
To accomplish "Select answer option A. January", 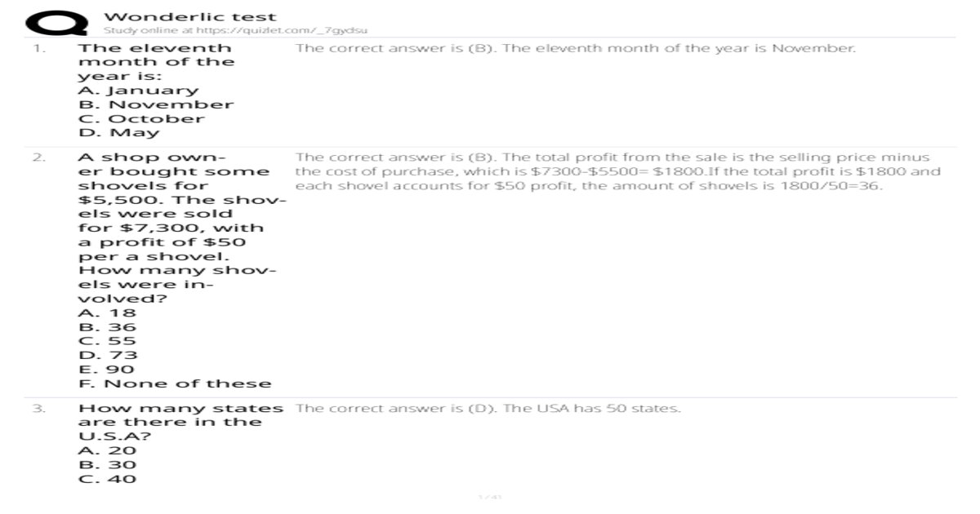I will (138, 91).
